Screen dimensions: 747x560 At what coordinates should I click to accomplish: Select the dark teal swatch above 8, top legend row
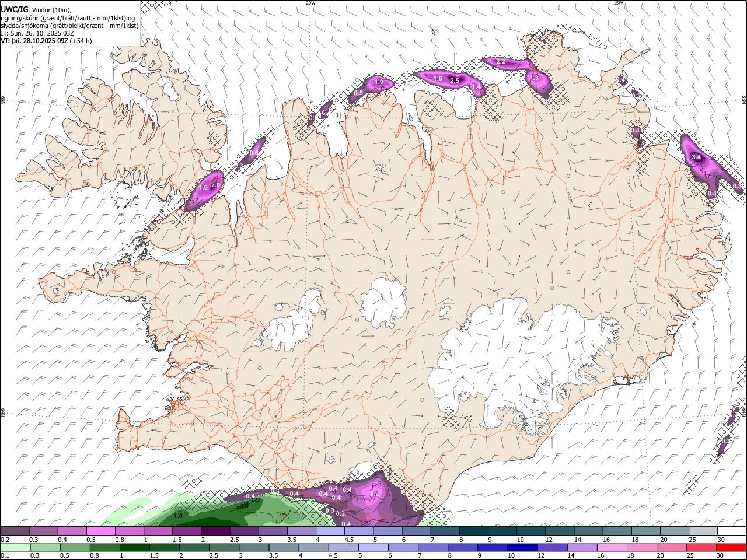473,531
